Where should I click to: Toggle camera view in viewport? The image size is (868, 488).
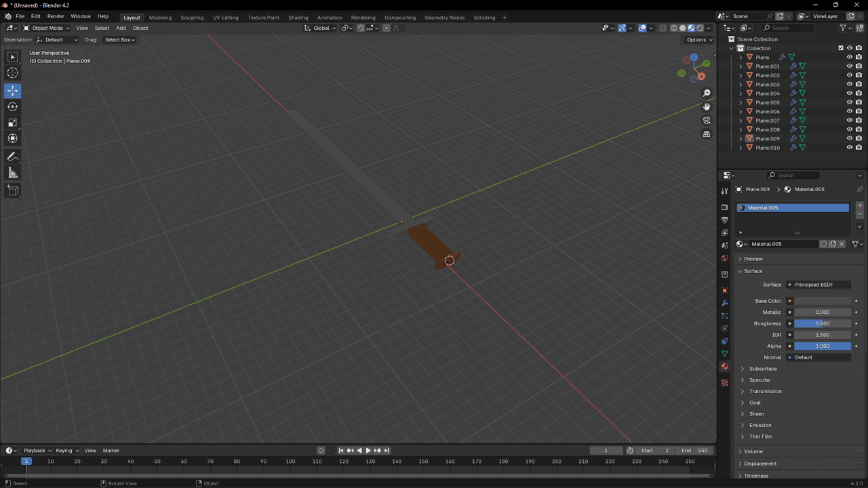pos(707,121)
